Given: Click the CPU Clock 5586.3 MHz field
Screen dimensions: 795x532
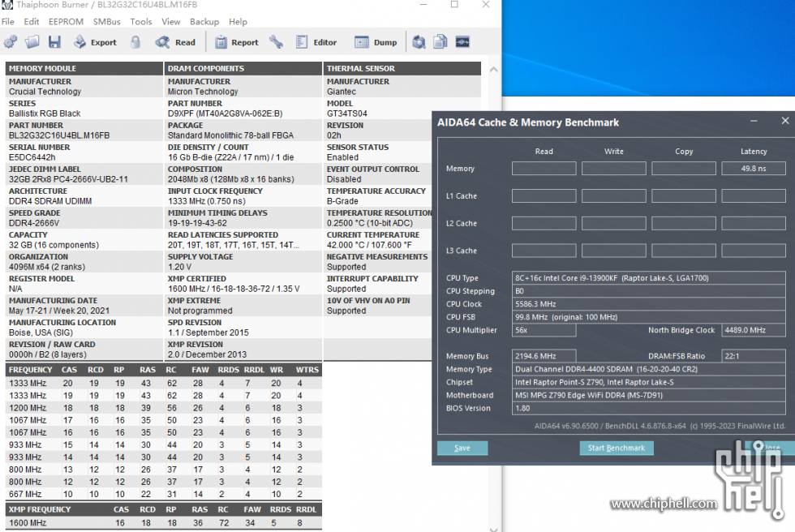Looking at the screenshot, I should click(x=649, y=304).
